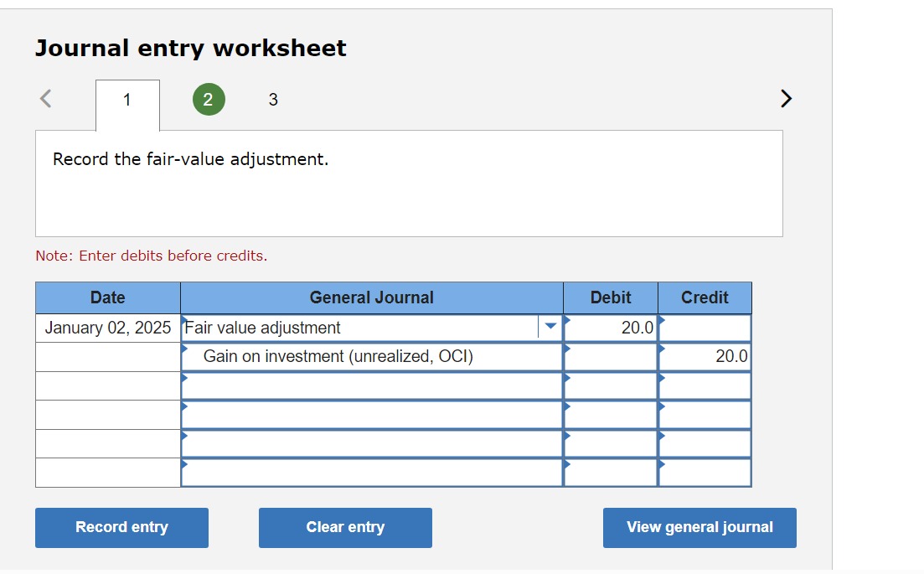The image size is (924, 574).
Task: Select the January 02, 2025 date cell
Action: (107, 328)
